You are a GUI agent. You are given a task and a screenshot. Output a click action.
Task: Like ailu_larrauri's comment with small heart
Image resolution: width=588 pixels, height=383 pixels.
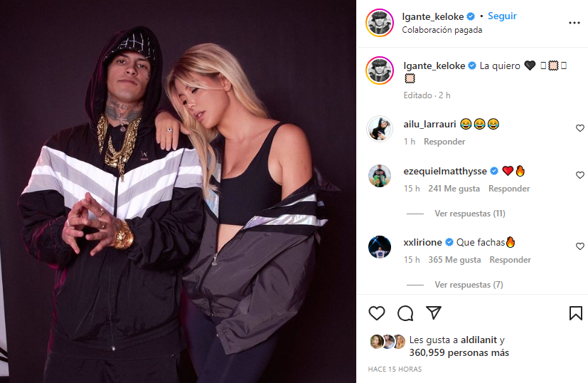(579, 128)
